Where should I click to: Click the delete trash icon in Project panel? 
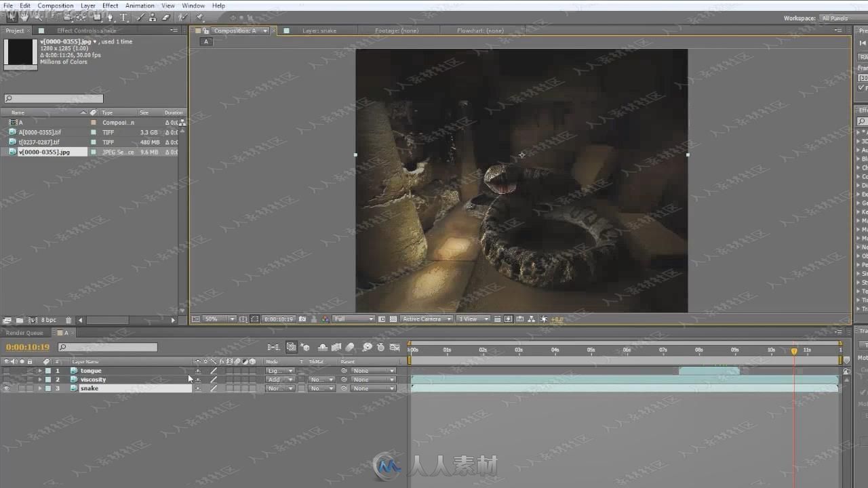pos(68,320)
